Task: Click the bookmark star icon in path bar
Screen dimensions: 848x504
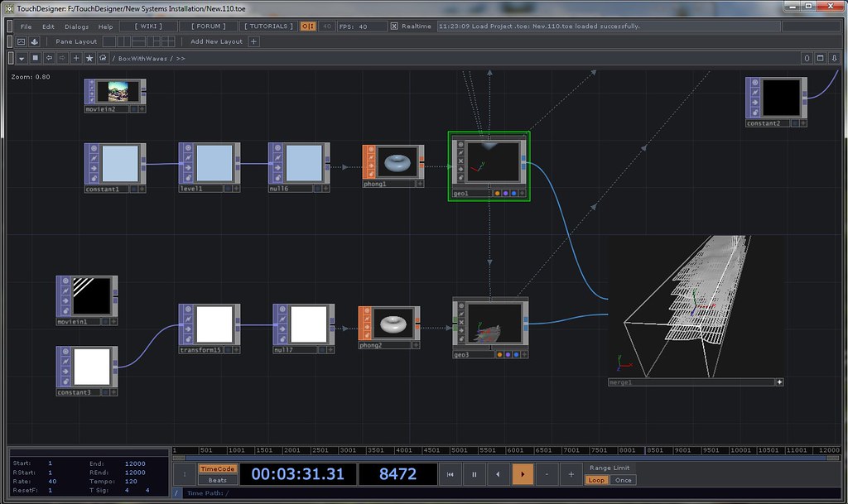Action: [x=89, y=59]
